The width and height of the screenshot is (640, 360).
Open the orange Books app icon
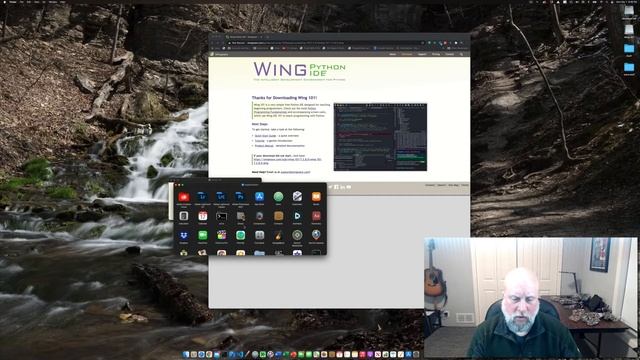[316, 197]
